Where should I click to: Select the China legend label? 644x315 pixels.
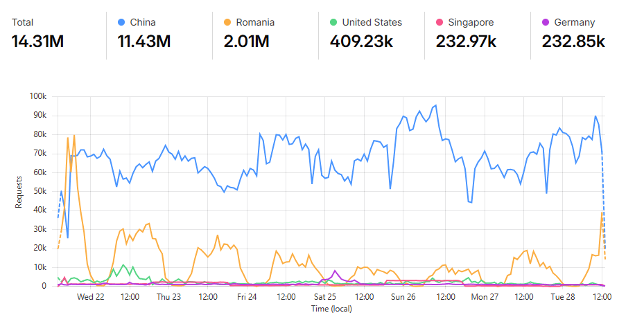coord(143,22)
